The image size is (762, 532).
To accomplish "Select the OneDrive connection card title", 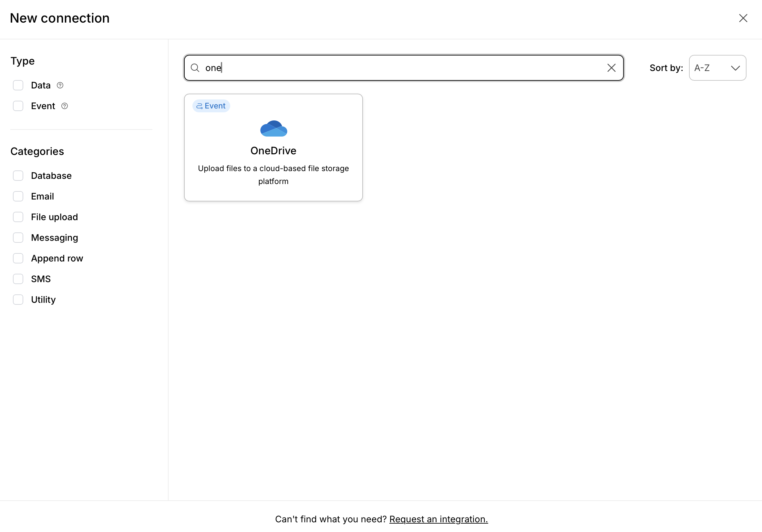I will 273,151.
